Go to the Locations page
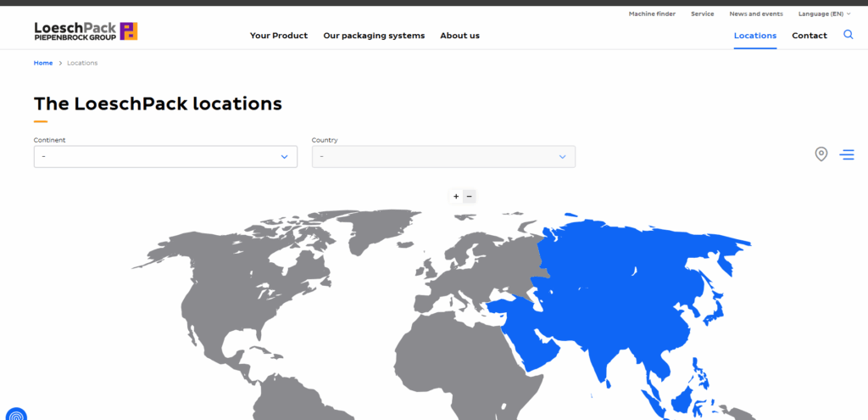Screen dimensions: 868x420 [x=754, y=36]
